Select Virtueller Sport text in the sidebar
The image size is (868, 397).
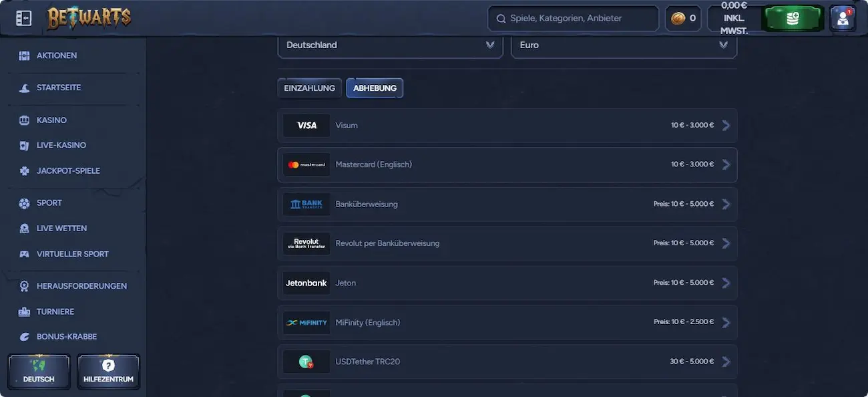click(73, 254)
